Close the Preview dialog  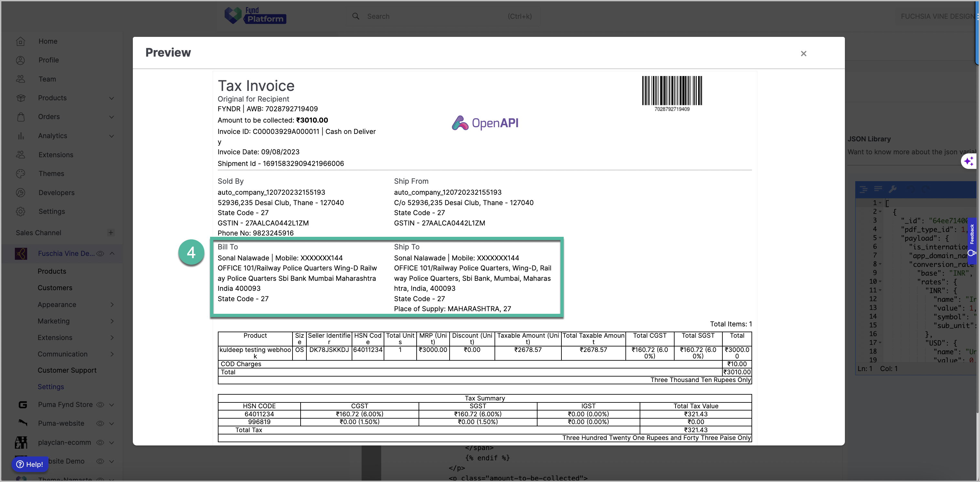tap(803, 54)
